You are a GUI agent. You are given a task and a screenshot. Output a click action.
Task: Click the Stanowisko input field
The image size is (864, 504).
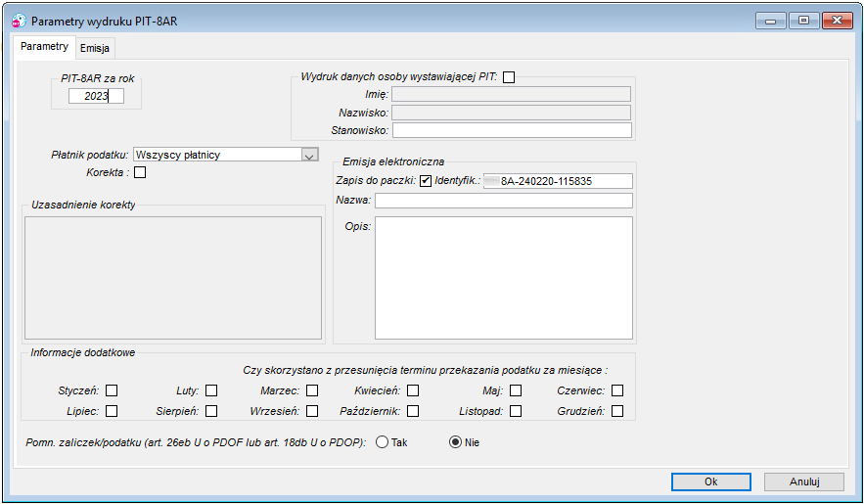click(512, 130)
